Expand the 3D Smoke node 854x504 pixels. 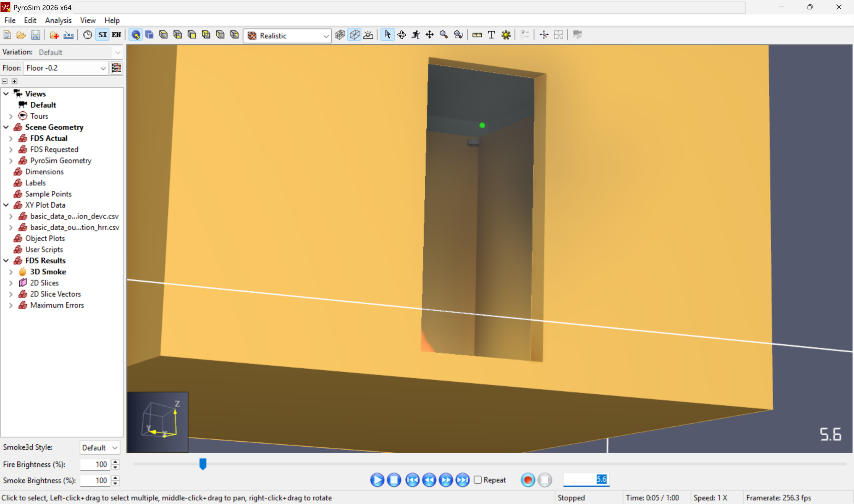(x=11, y=272)
